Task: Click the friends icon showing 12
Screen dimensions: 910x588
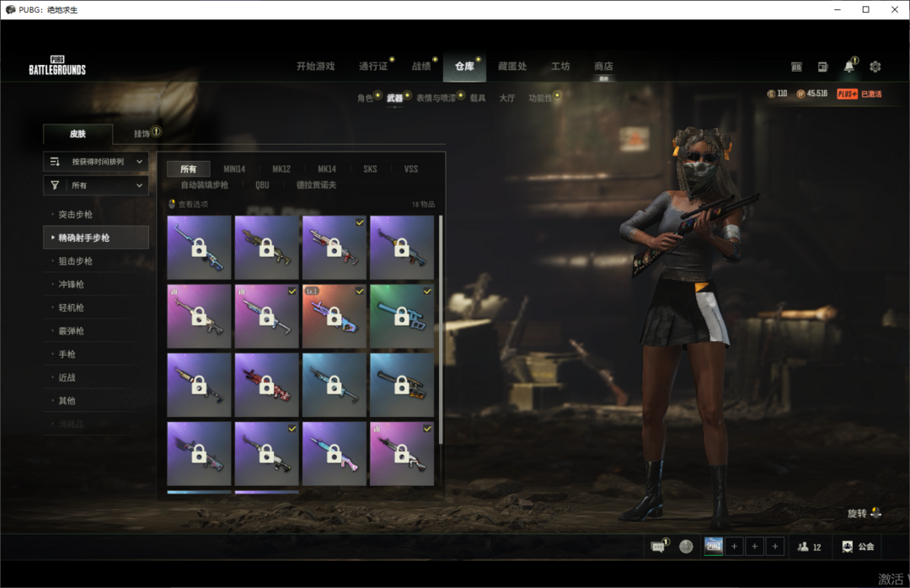Action: click(809, 547)
